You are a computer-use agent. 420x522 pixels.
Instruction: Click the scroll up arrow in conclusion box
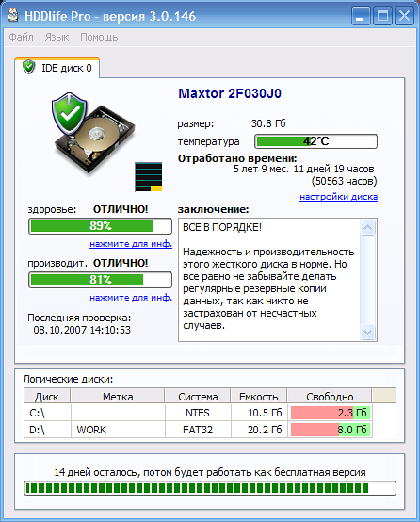pos(368,228)
